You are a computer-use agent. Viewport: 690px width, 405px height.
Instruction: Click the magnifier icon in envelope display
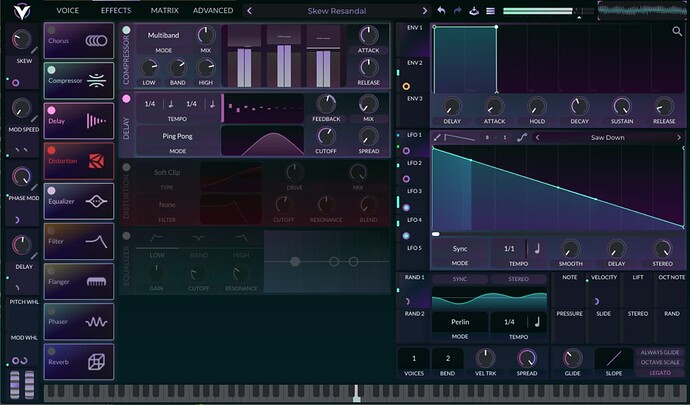click(x=677, y=32)
